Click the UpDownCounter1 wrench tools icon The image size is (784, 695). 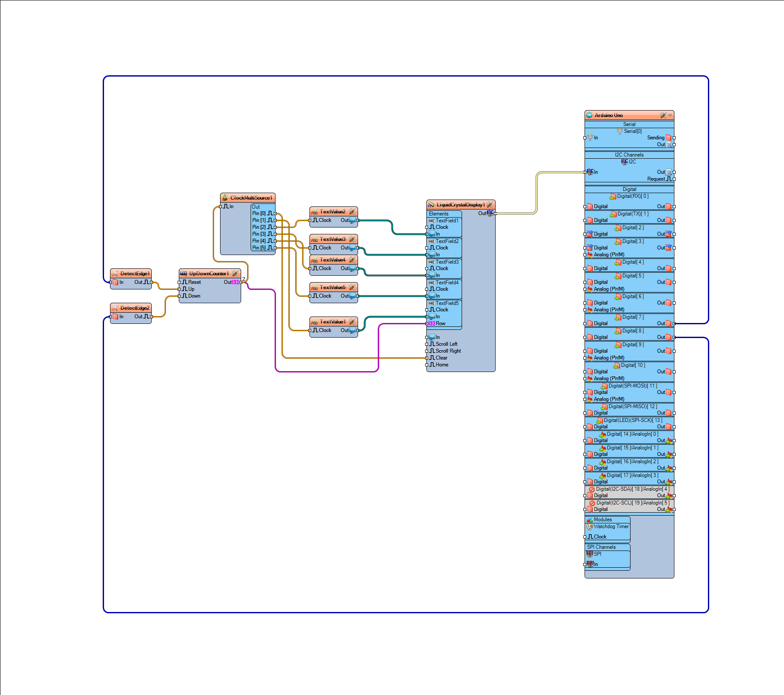pos(235,274)
